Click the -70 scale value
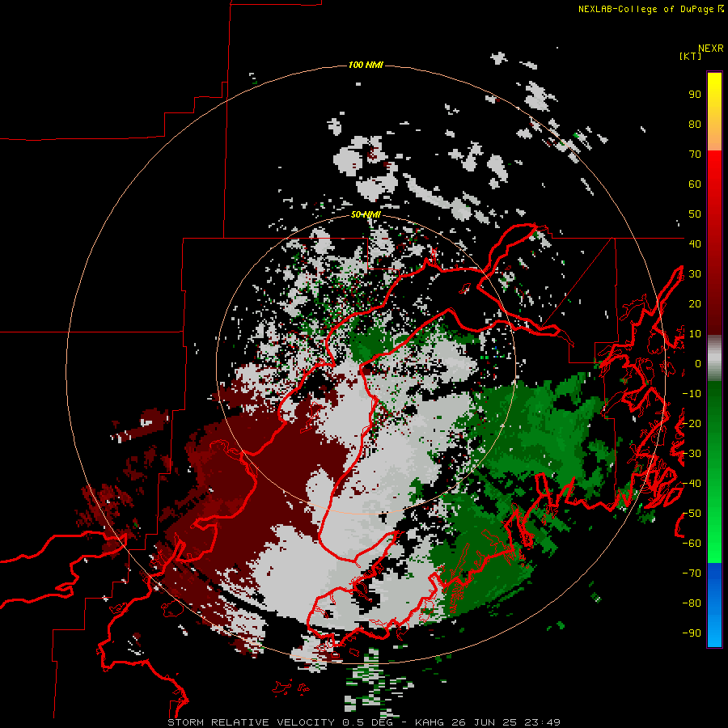 coord(692,574)
